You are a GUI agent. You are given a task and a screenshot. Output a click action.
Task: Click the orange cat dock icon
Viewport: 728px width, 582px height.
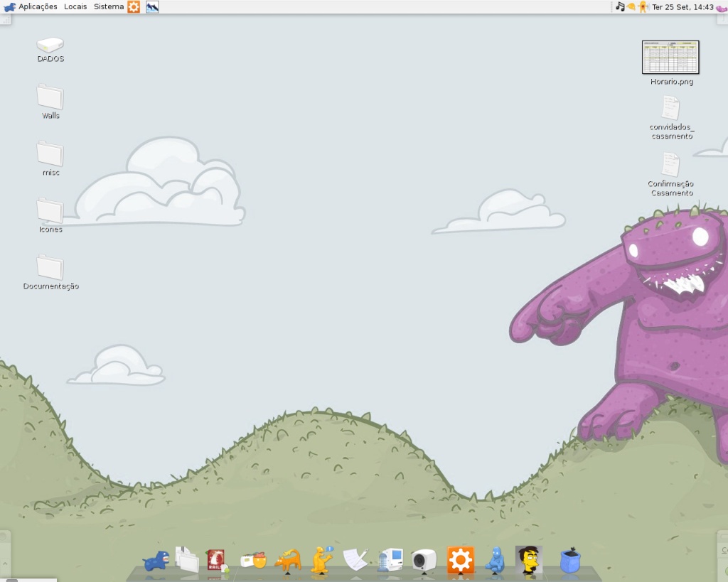click(289, 560)
